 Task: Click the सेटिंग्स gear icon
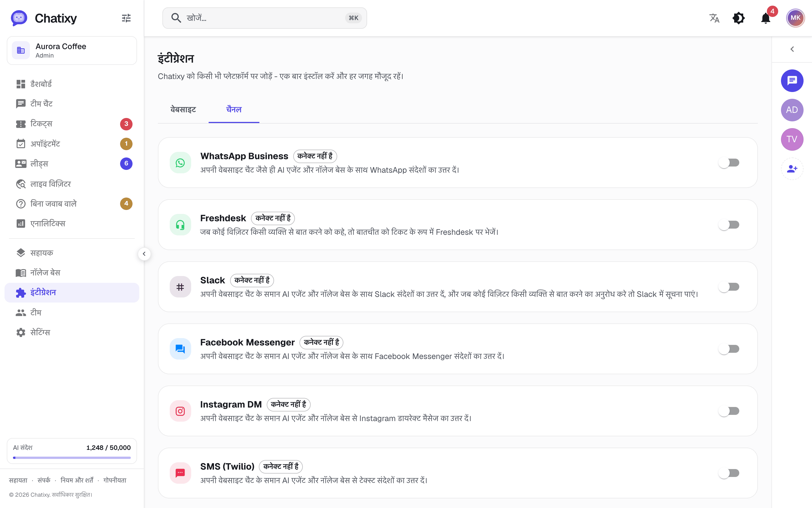coord(21,332)
